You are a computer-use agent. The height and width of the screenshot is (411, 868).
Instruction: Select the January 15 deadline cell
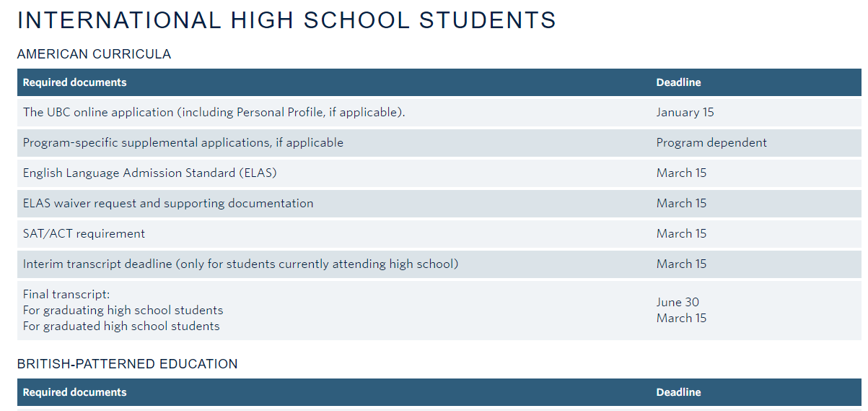[x=685, y=113]
